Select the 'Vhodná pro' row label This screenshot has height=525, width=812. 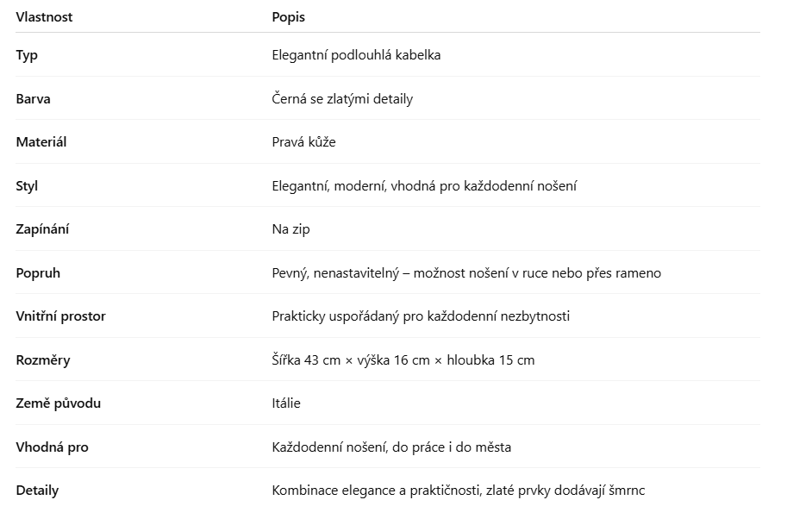[52, 447]
